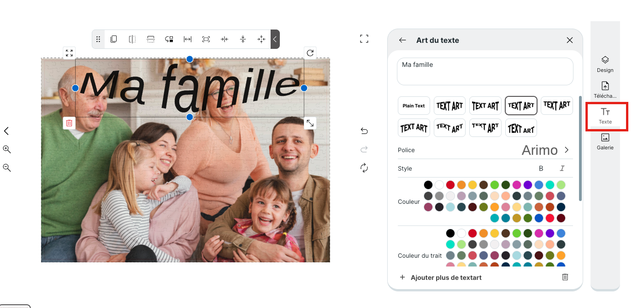Go back from Art du texte panel

point(402,40)
